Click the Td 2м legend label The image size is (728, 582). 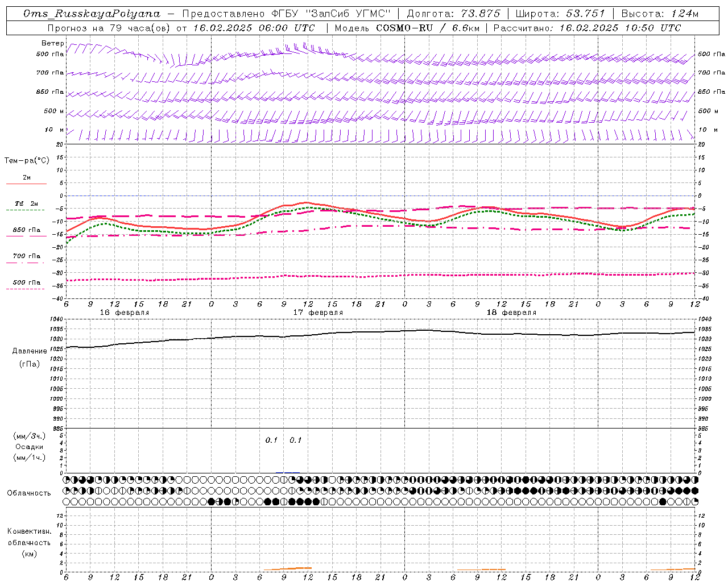27,203
